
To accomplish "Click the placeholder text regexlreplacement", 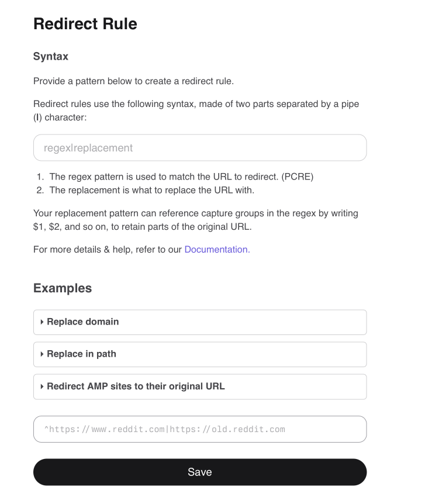I will (88, 147).
